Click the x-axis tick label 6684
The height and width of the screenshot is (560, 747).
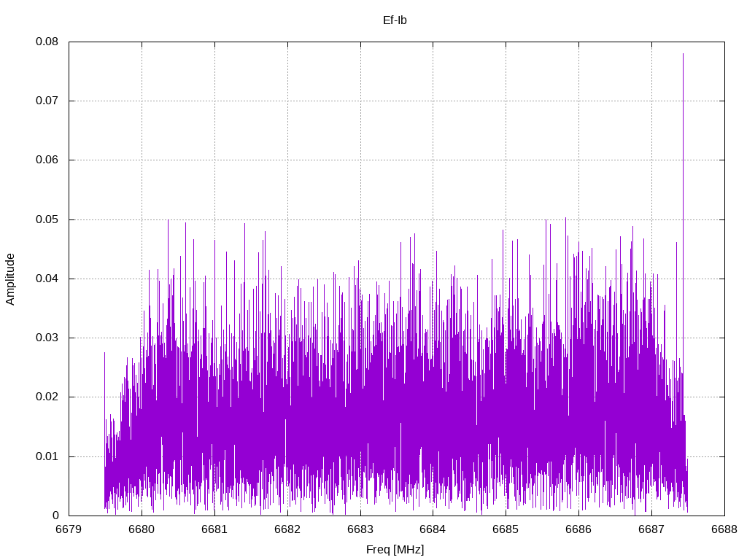click(433, 529)
